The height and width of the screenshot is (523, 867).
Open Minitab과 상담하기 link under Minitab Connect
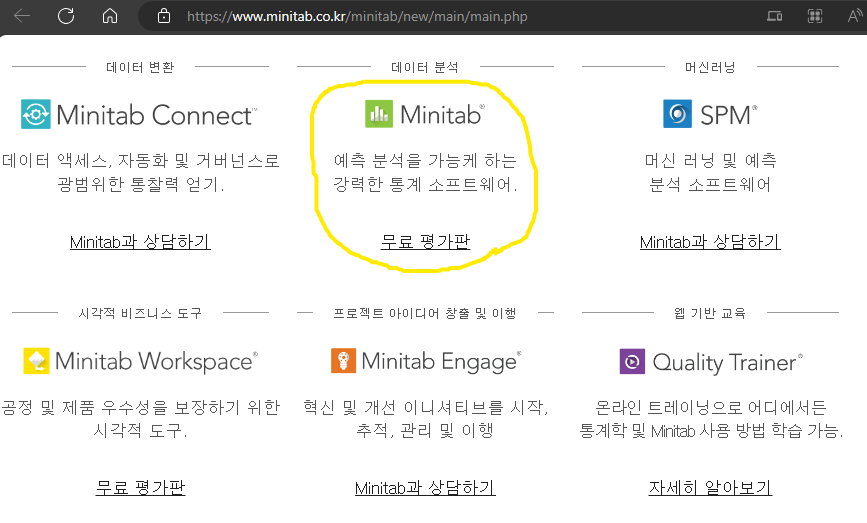[x=140, y=242]
